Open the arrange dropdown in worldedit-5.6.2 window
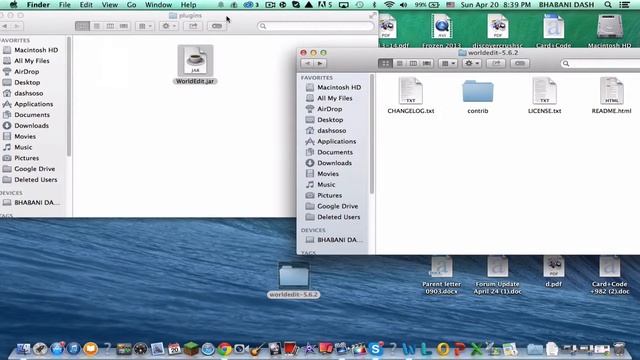Viewport: 640px width, 360px height. pyautogui.click(x=448, y=64)
